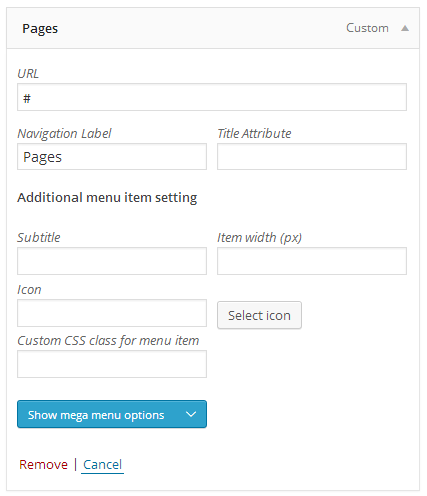Cancel editing the menu item
Viewport: 427px width, 496px height.
pos(102,464)
